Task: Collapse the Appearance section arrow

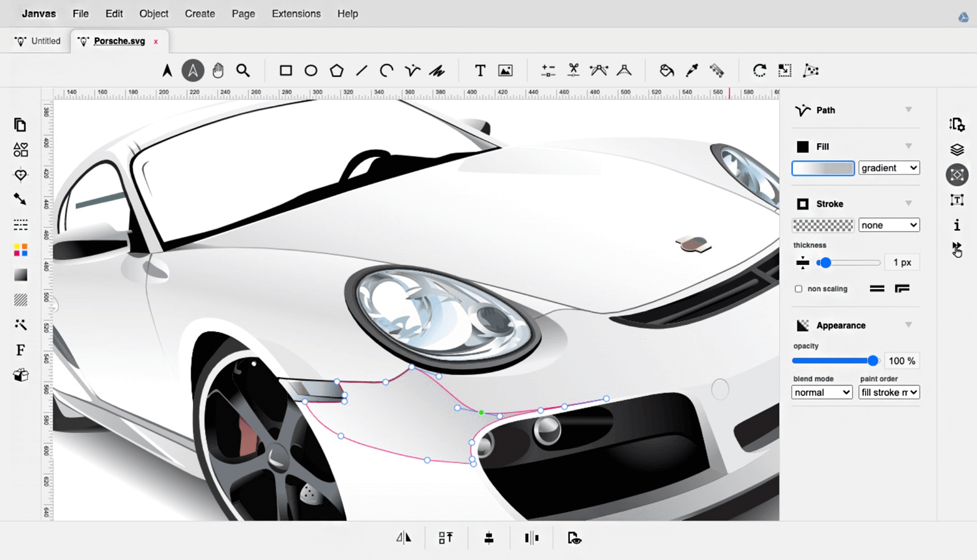Action: click(909, 324)
